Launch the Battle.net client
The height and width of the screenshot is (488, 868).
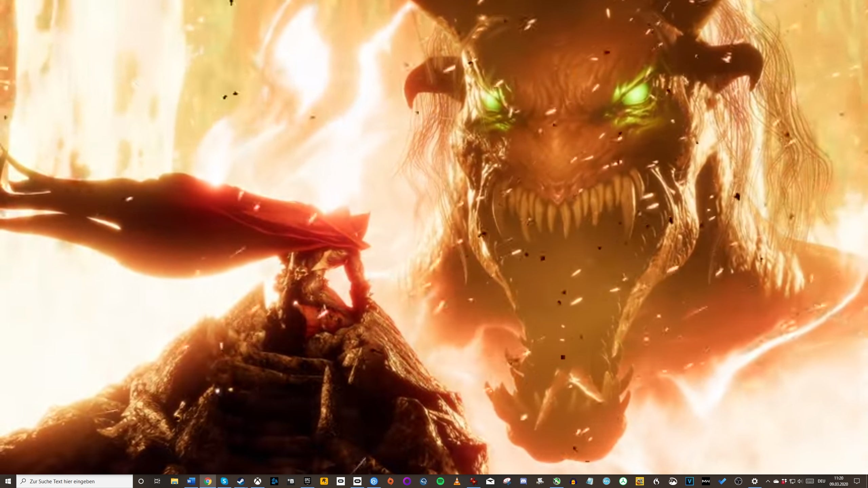point(274,481)
